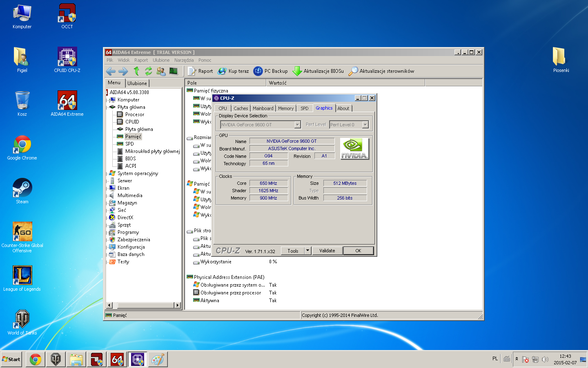Viewport: 588px width, 368px height.
Task: Open the Perf Level 0 dropdown
Action: tap(365, 124)
